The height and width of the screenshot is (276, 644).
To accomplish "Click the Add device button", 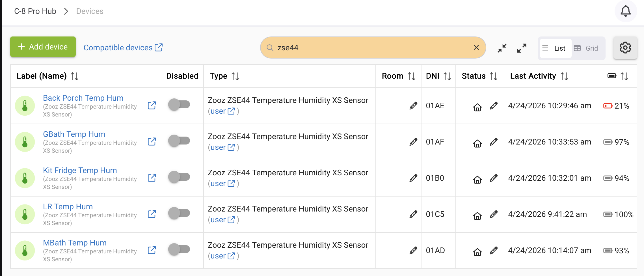I will 43,47.
